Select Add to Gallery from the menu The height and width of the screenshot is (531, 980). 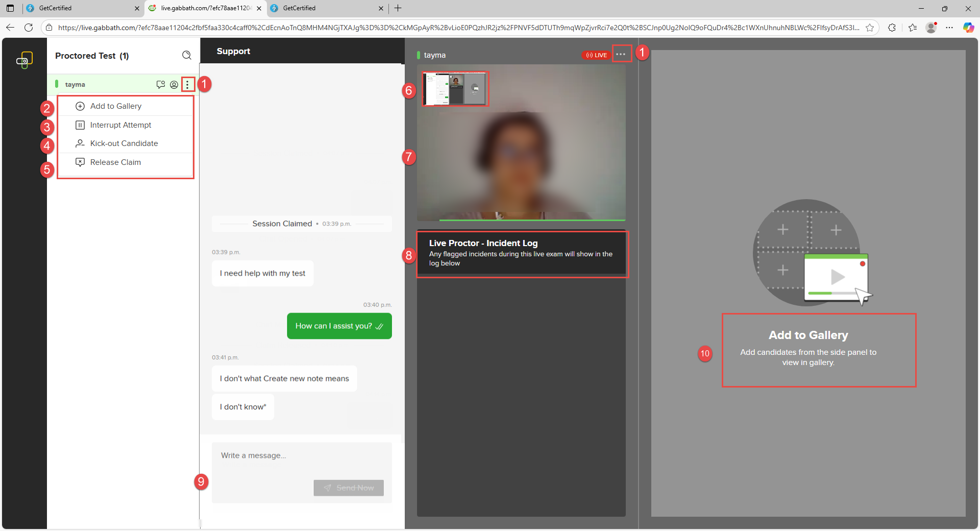[x=116, y=106]
